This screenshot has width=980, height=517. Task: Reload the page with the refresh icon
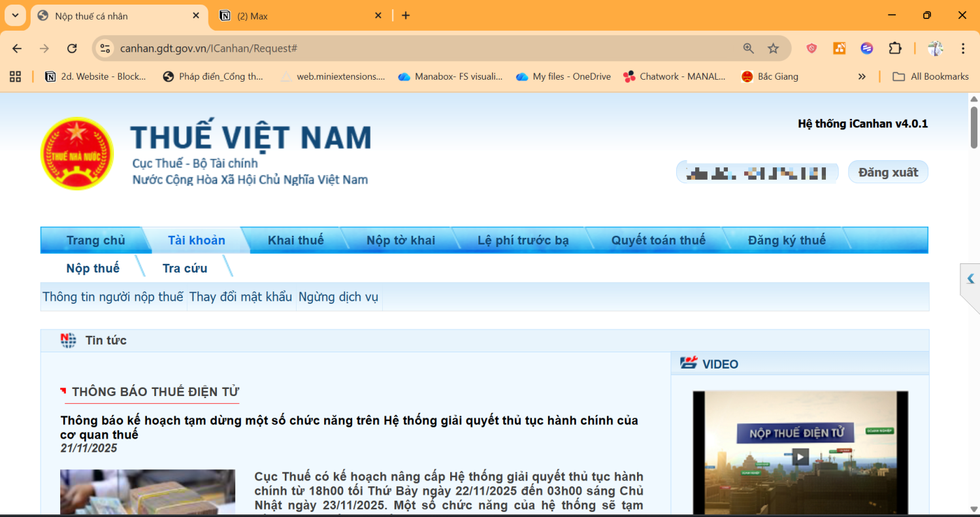(73, 48)
